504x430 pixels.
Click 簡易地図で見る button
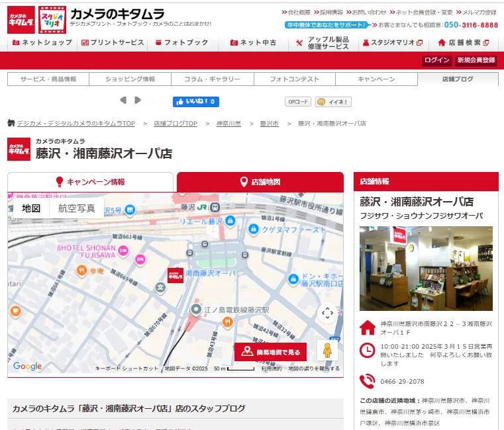(270, 353)
